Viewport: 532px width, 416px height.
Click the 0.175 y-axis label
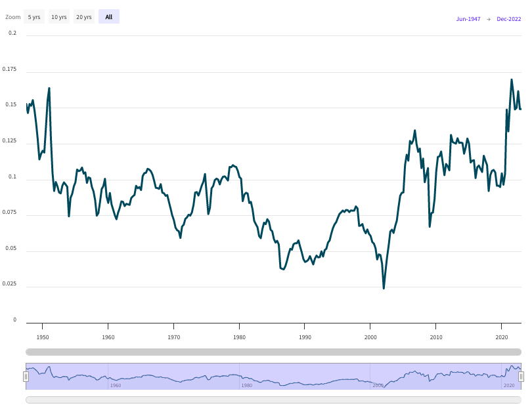(9, 69)
